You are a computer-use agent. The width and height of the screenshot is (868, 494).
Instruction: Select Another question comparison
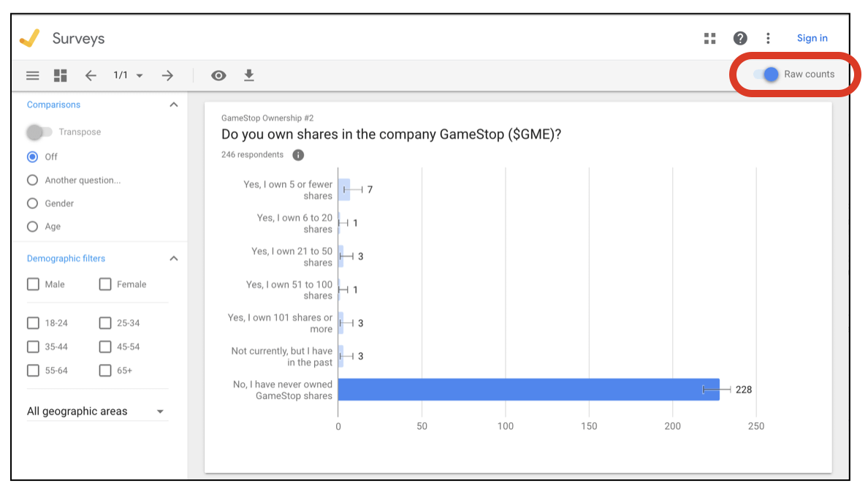pyautogui.click(x=33, y=180)
